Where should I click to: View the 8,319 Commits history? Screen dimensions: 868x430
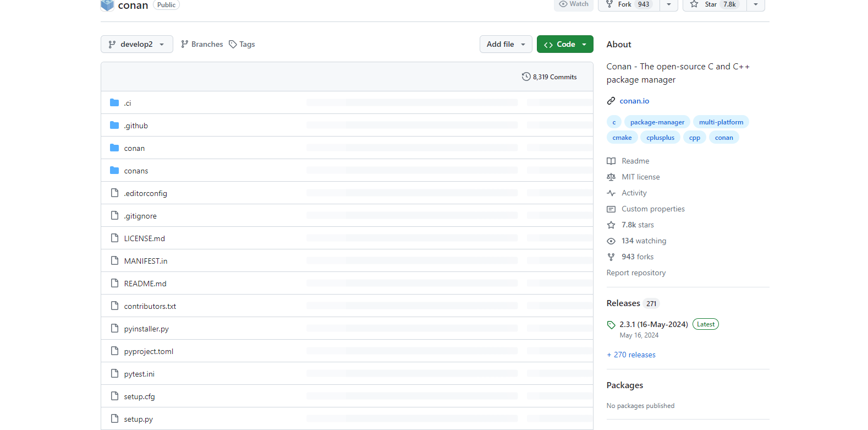[550, 77]
